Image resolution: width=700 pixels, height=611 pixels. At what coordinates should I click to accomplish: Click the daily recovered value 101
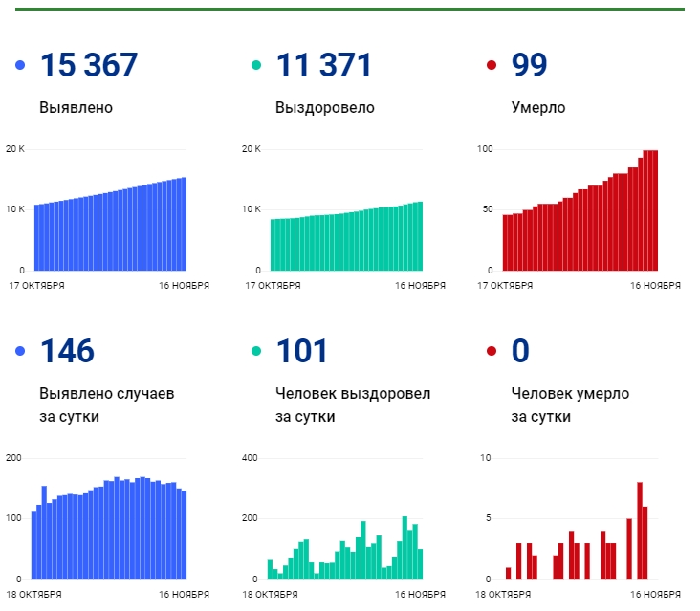pos(302,351)
